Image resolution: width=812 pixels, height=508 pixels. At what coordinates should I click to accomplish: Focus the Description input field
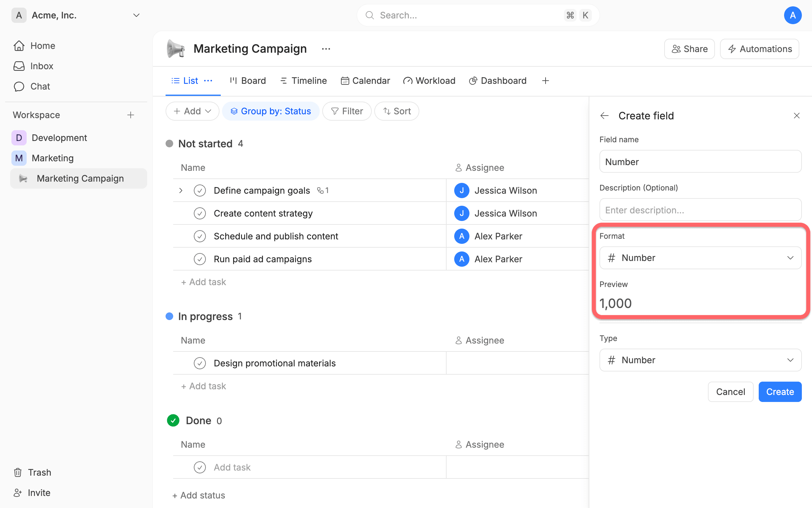(x=700, y=210)
